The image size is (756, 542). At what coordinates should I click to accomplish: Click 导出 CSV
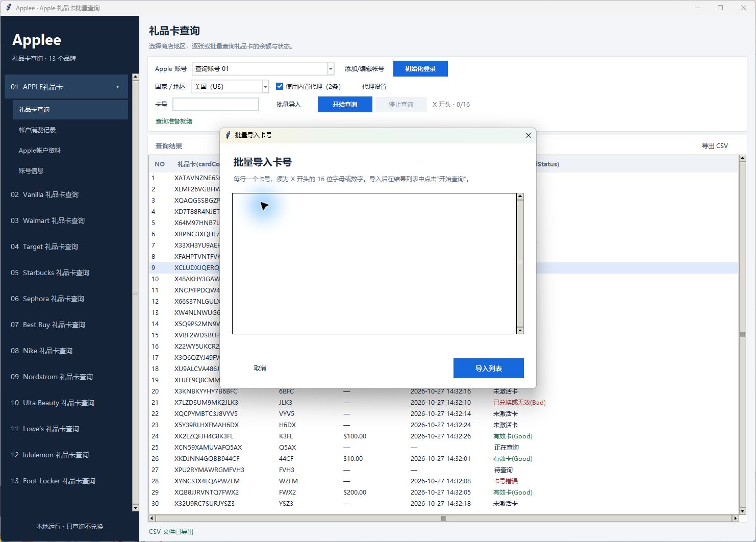(x=715, y=146)
